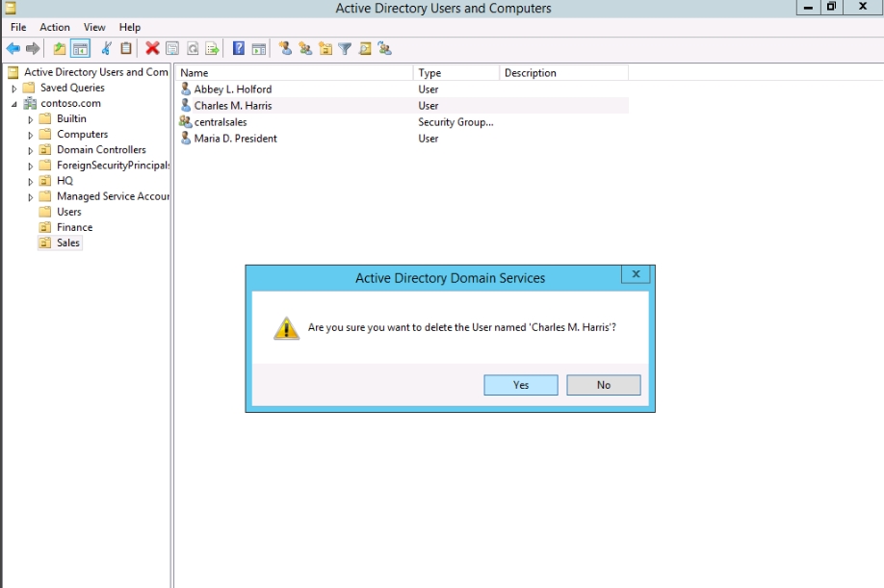Click the Forward arrow in toolbar
Viewport: 884px width, 588px height.
click(33, 49)
